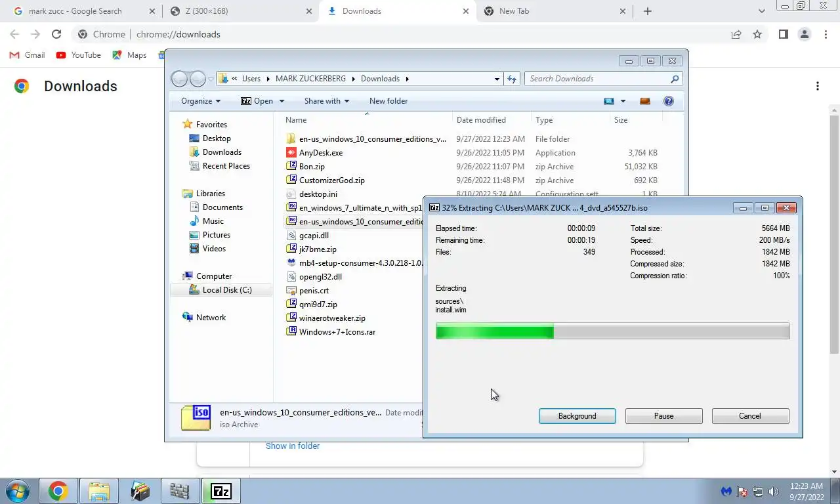Select the Bon.zip archive icon

tap(292, 166)
